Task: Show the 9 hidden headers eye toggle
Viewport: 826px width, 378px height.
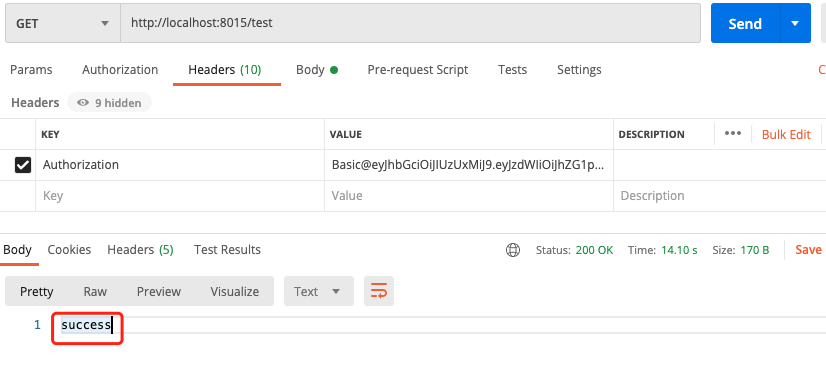Action: pos(109,103)
